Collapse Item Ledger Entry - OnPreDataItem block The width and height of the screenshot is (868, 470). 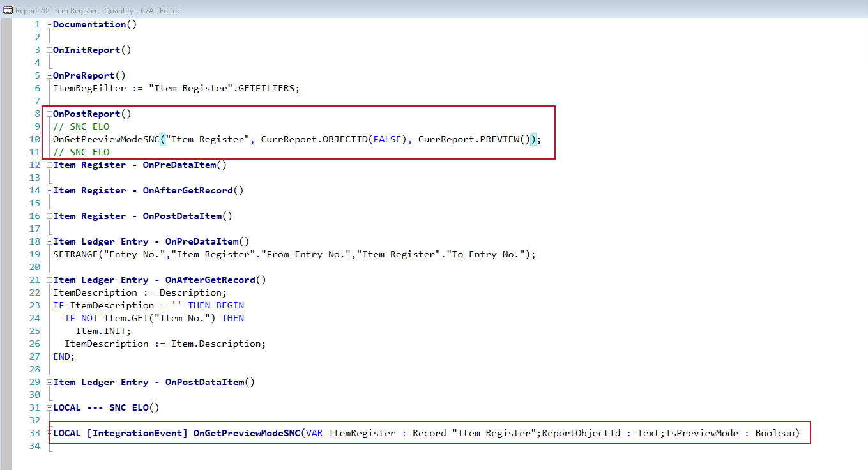(49, 241)
